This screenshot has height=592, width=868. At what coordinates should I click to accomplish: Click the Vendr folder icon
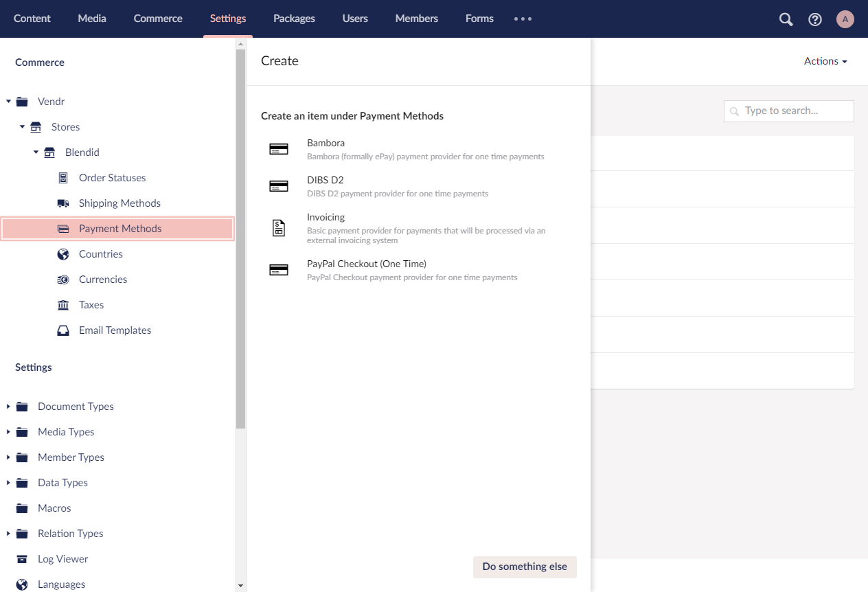22,102
